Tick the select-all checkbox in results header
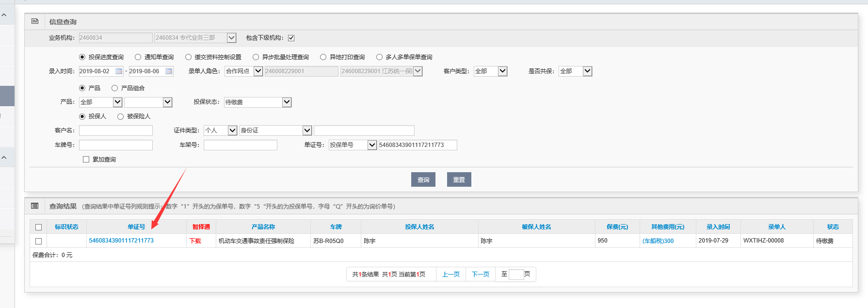The width and height of the screenshot is (868, 308). (x=39, y=227)
